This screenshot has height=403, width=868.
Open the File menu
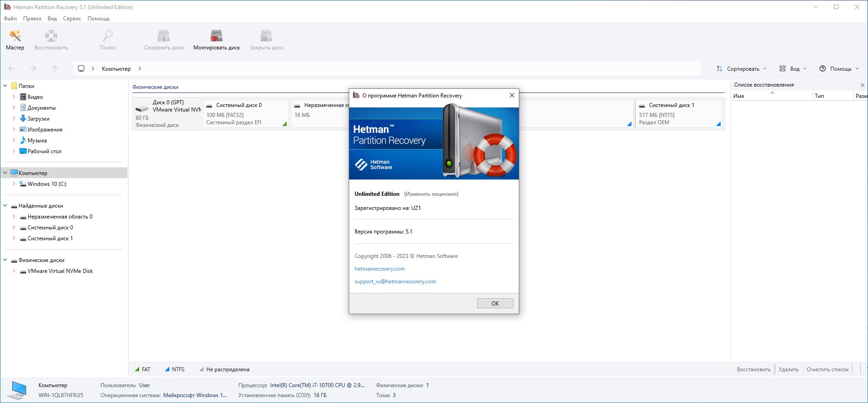[x=10, y=19]
